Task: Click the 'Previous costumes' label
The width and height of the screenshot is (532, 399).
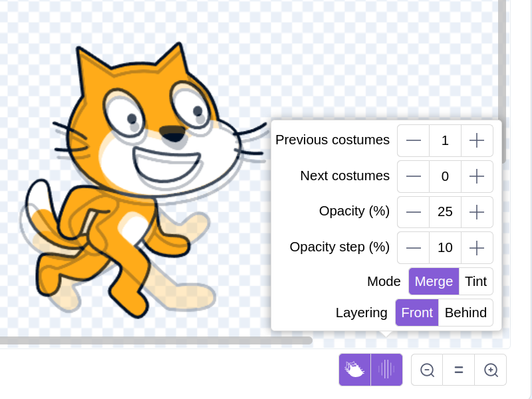Action: [332, 140]
